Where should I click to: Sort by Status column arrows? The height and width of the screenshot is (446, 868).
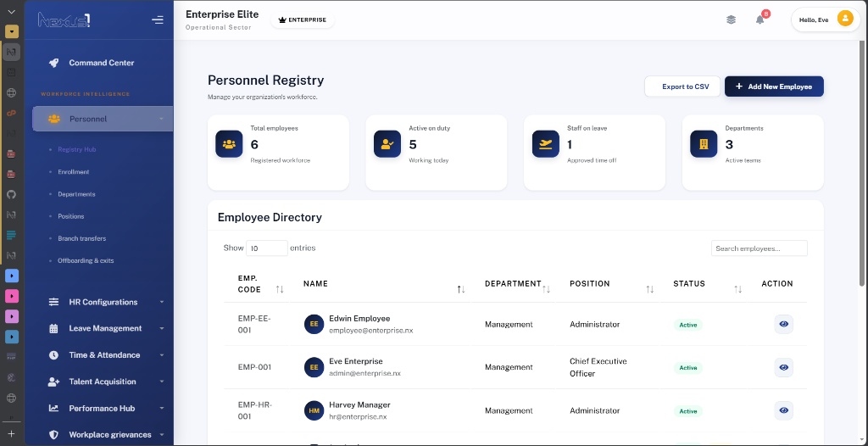pos(738,289)
